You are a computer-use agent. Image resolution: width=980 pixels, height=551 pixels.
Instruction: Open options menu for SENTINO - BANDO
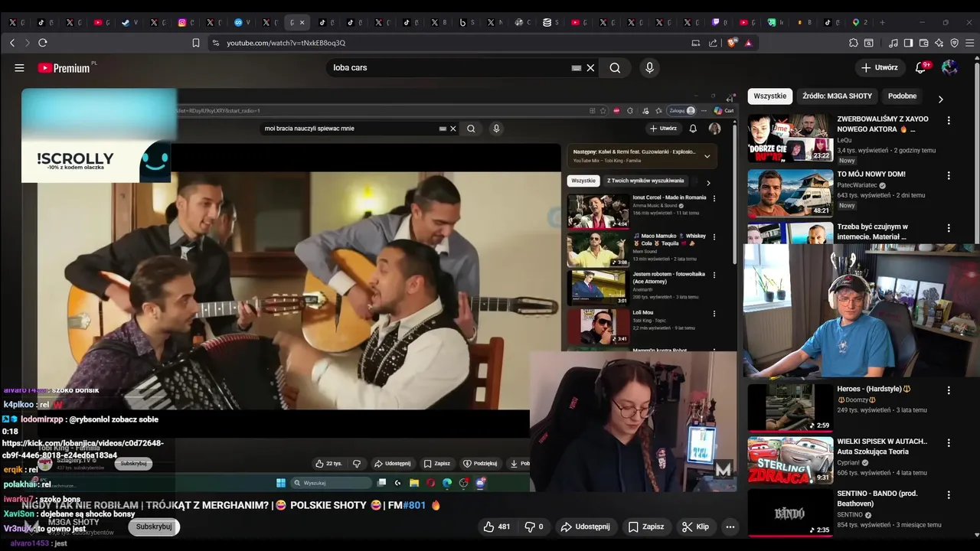point(949,494)
